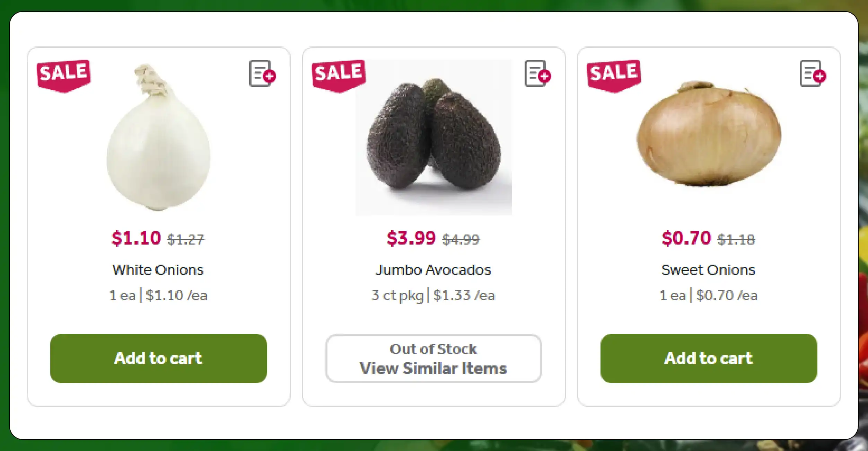Click the SALE badge on Jumbo Avocados
Screen dimensions: 868x451
(339, 76)
